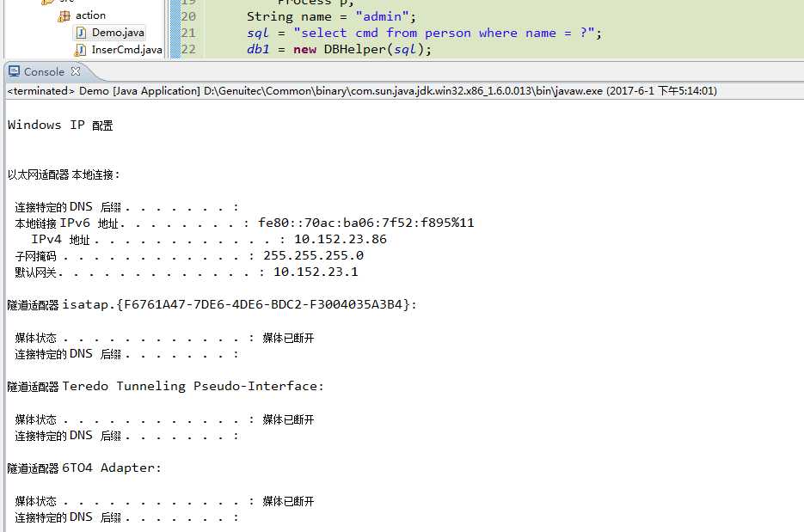Click the Demo.java file icon
The width and height of the screenshot is (804, 532).
click(81, 33)
